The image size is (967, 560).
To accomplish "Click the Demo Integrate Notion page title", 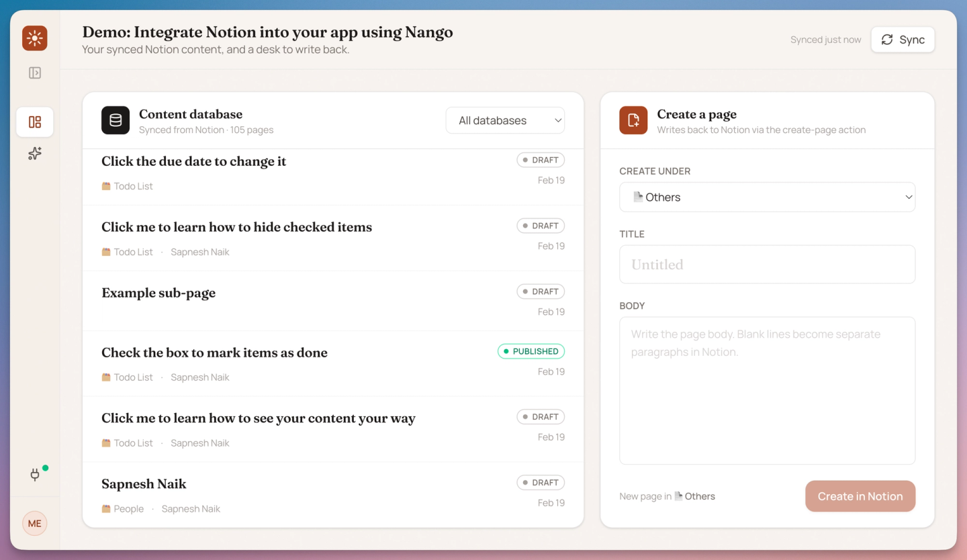I will 268,32.
